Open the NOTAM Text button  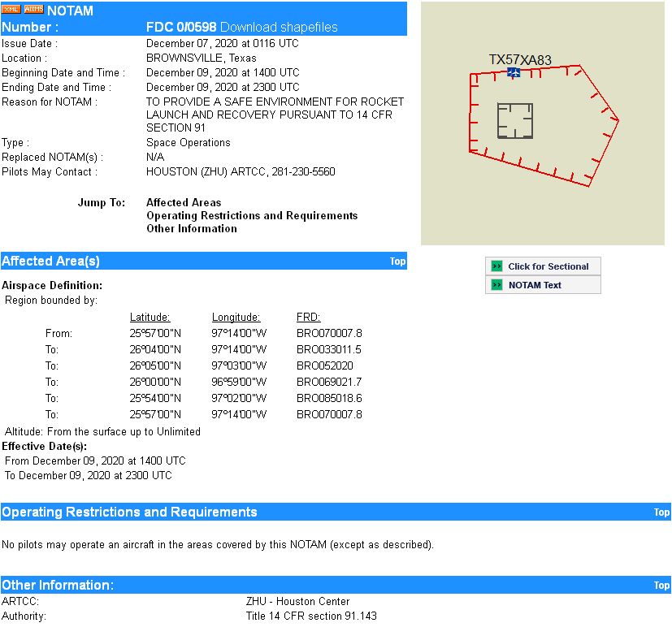535,285
